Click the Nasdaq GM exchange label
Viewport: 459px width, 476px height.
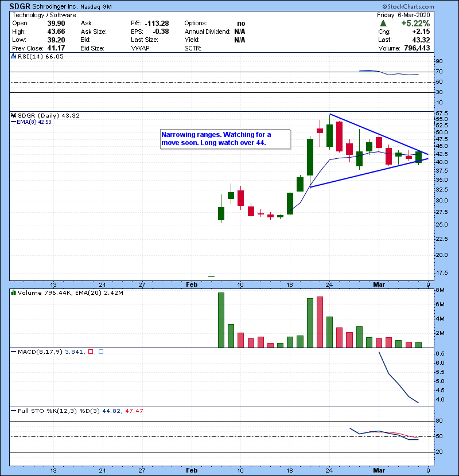(x=96, y=7)
